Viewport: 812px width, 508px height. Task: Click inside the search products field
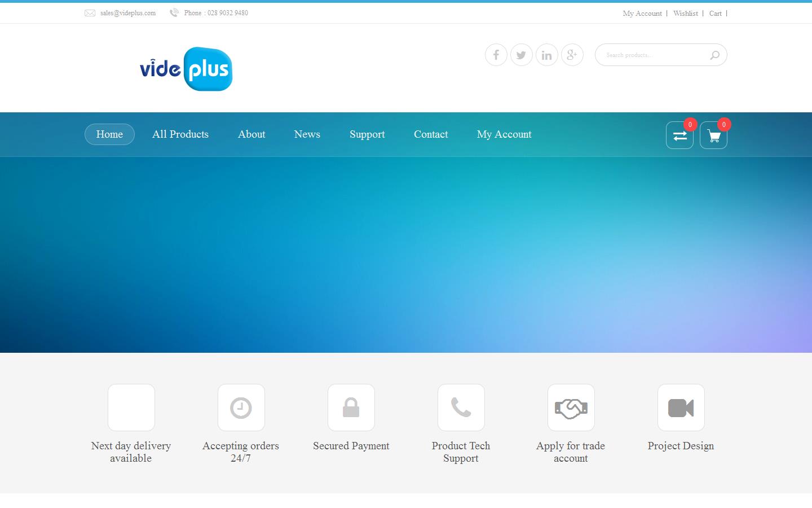648,55
